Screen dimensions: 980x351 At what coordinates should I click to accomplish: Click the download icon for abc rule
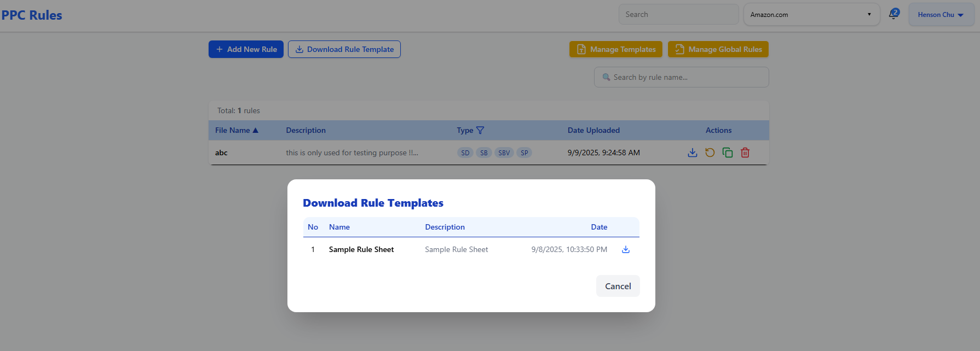692,153
